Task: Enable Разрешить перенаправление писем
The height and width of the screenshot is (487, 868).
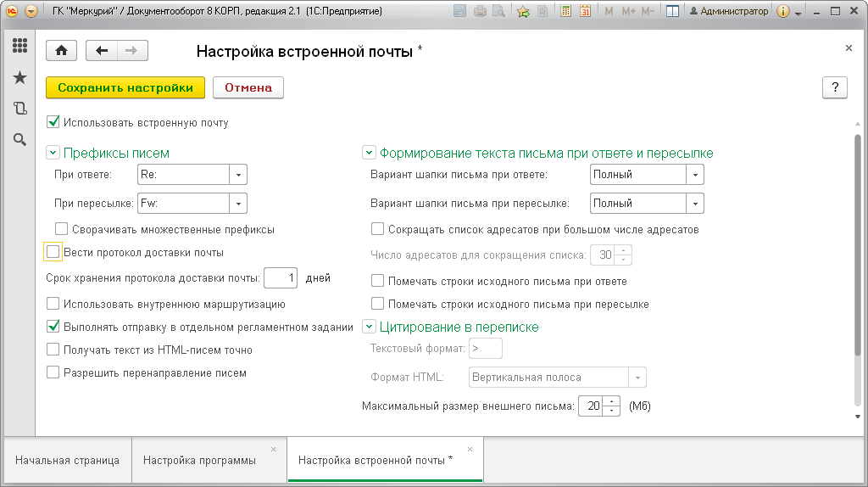Action: (x=53, y=372)
